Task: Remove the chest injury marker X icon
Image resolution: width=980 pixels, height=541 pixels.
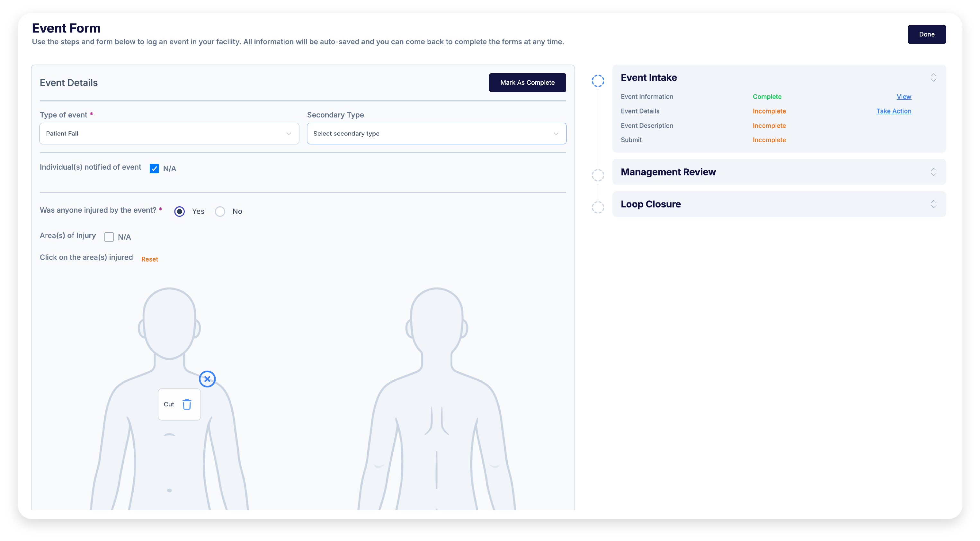Action: 207,379
